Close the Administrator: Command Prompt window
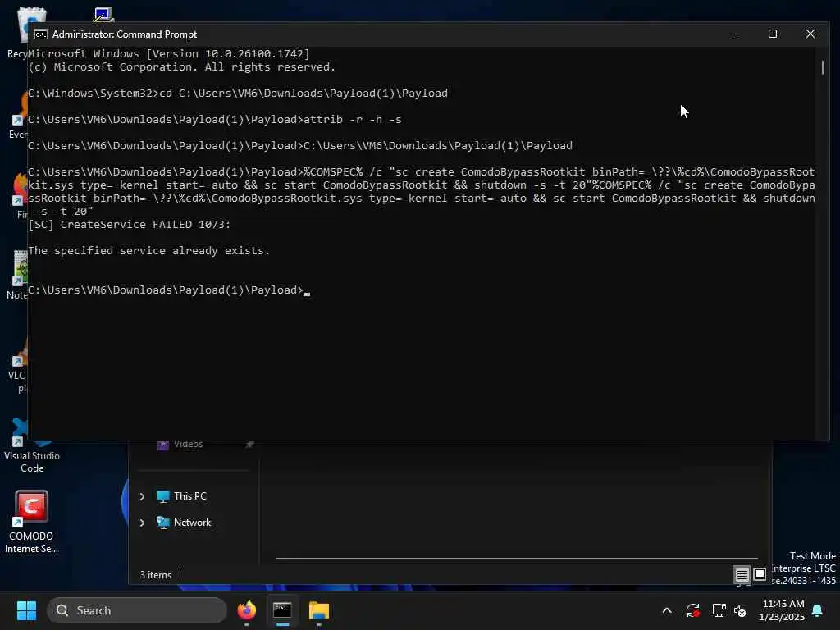The image size is (840, 630). coord(810,34)
